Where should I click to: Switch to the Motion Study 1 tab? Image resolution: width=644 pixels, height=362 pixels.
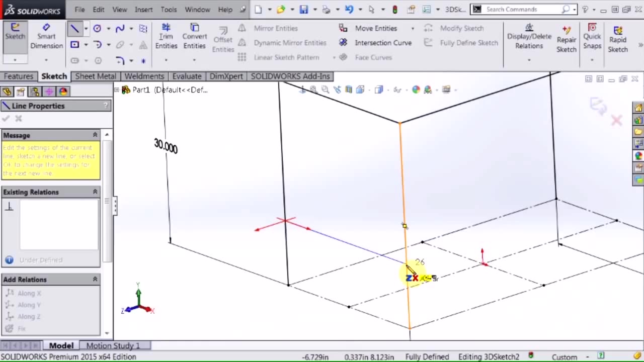pyautogui.click(x=113, y=346)
